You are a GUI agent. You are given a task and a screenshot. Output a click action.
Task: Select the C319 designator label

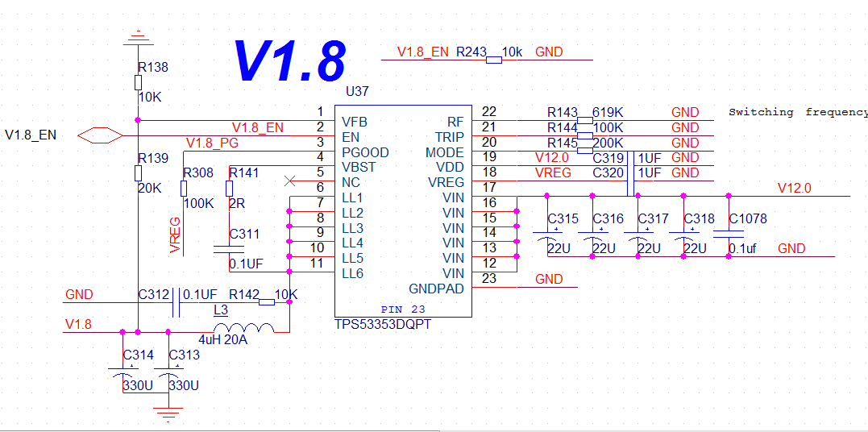(608, 158)
